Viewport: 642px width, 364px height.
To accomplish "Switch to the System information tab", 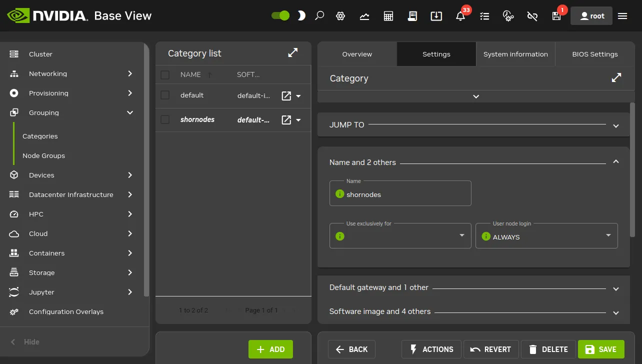I will [x=515, y=54].
